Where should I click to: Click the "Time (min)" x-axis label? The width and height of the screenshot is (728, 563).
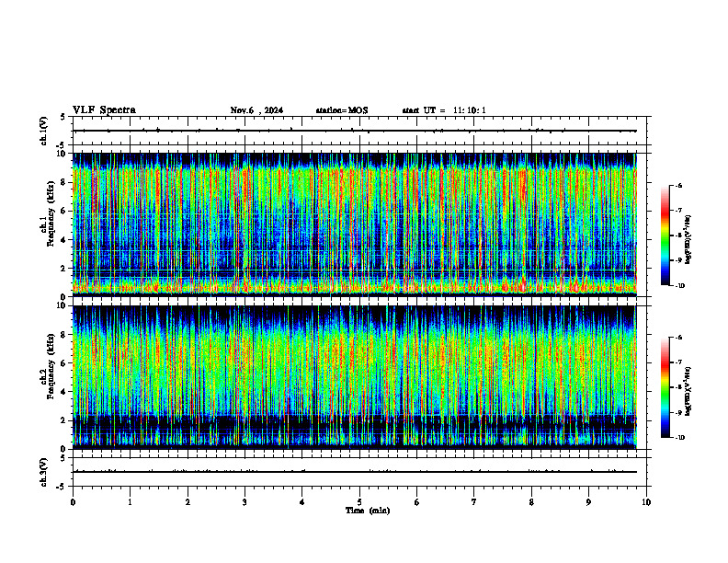[x=368, y=511]
